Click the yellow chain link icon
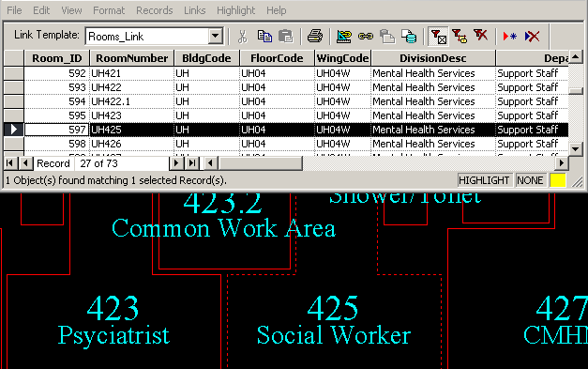This screenshot has width=588, height=369. (x=366, y=37)
